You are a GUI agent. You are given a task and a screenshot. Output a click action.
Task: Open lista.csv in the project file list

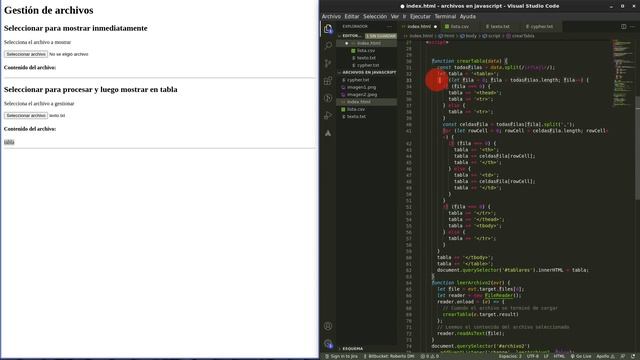367,109
